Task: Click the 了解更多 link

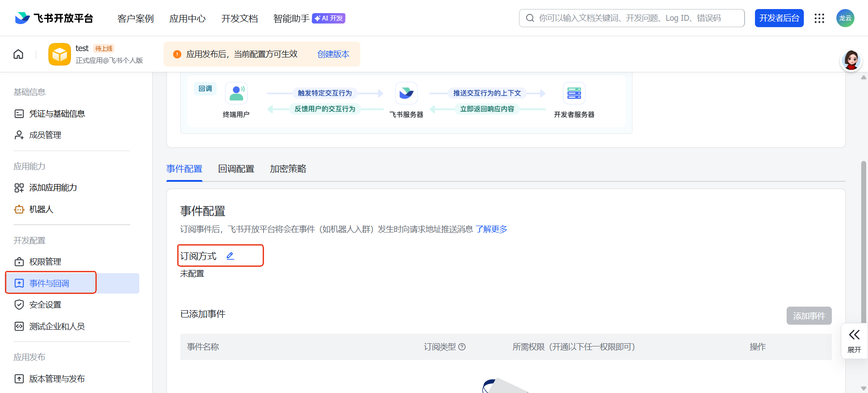Action: pos(491,229)
